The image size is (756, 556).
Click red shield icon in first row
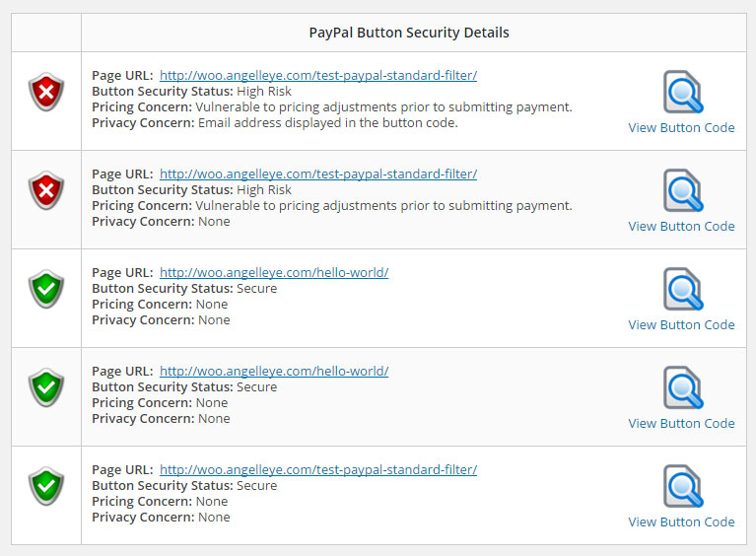(x=45, y=93)
